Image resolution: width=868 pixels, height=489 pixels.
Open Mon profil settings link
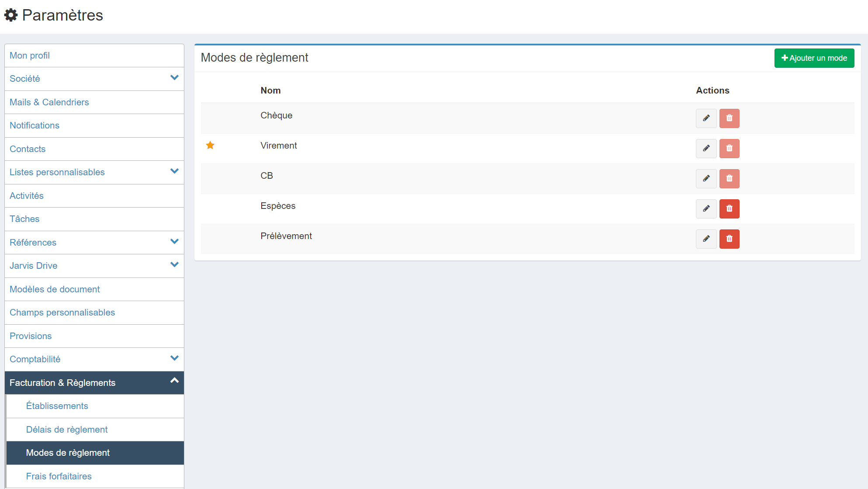pyautogui.click(x=30, y=55)
